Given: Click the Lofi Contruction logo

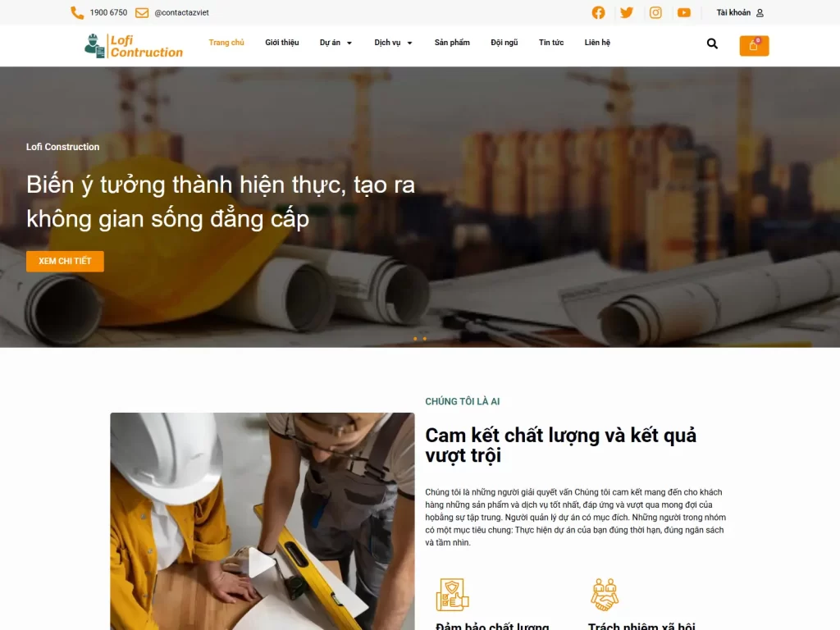Looking at the screenshot, I should point(134,46).
